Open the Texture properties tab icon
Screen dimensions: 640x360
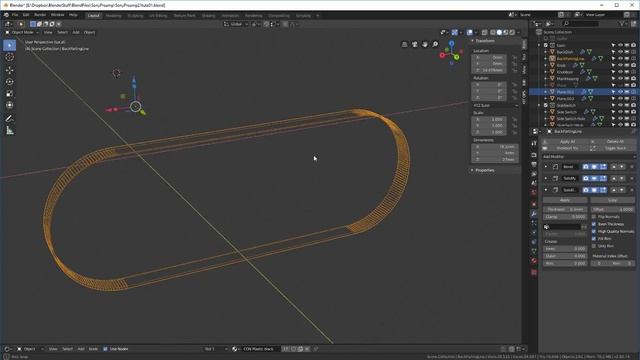pyautogui.click(x=534, y=272)
